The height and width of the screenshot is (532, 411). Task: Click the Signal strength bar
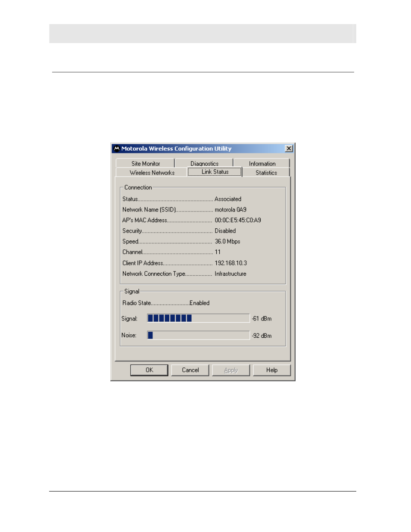(x=198, y=318)
